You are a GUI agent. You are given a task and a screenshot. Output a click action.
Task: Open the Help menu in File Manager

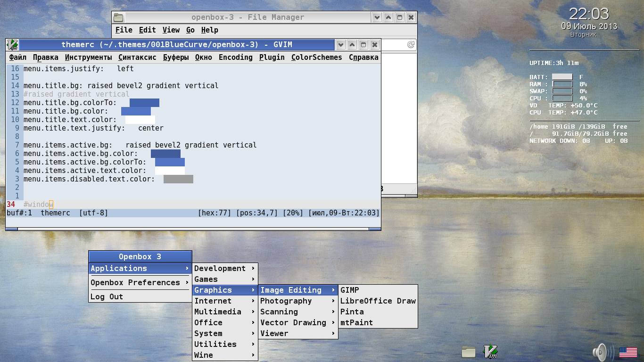pyautogui.click(x=210, y=30)
